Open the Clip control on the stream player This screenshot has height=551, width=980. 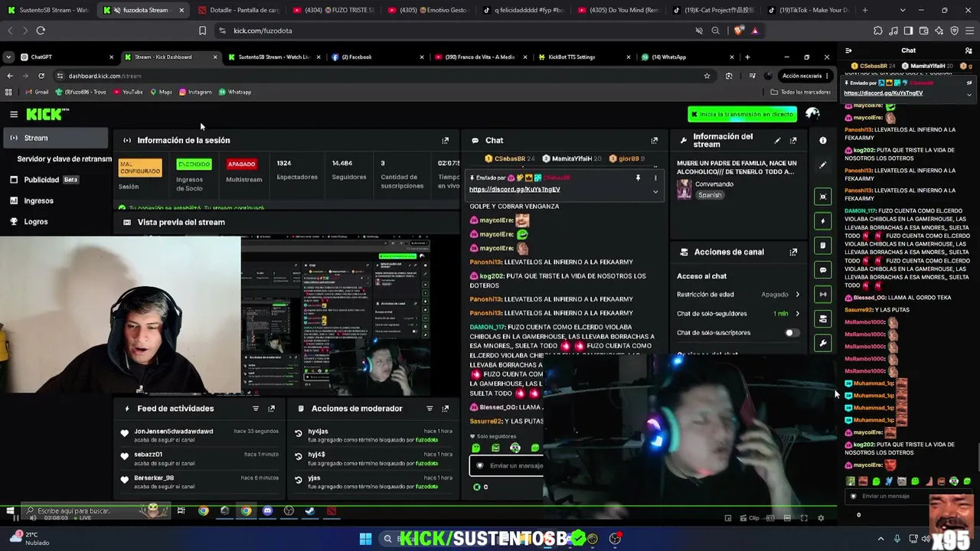[x=750, y=518]
